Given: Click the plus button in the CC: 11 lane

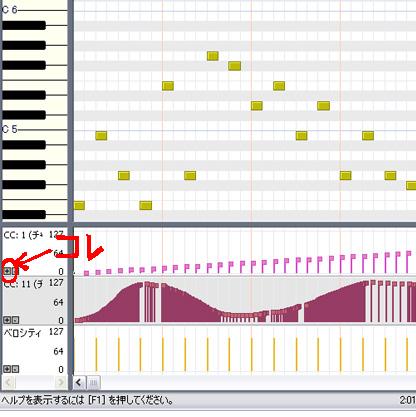Looking at the screenshot, I should click(x=7, y=320).
